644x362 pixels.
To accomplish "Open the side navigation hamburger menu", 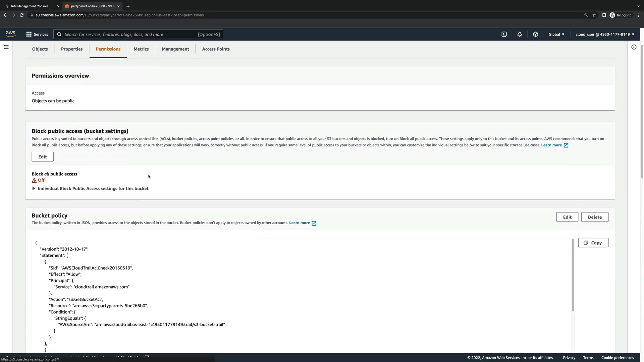I will click(x=6, y=47).
